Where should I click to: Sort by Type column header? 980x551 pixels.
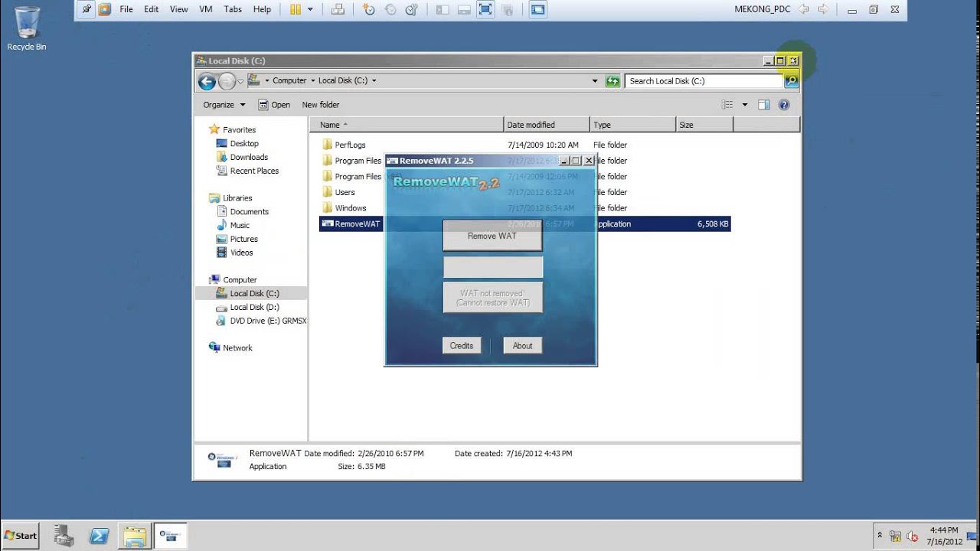(x=633, y=125)
